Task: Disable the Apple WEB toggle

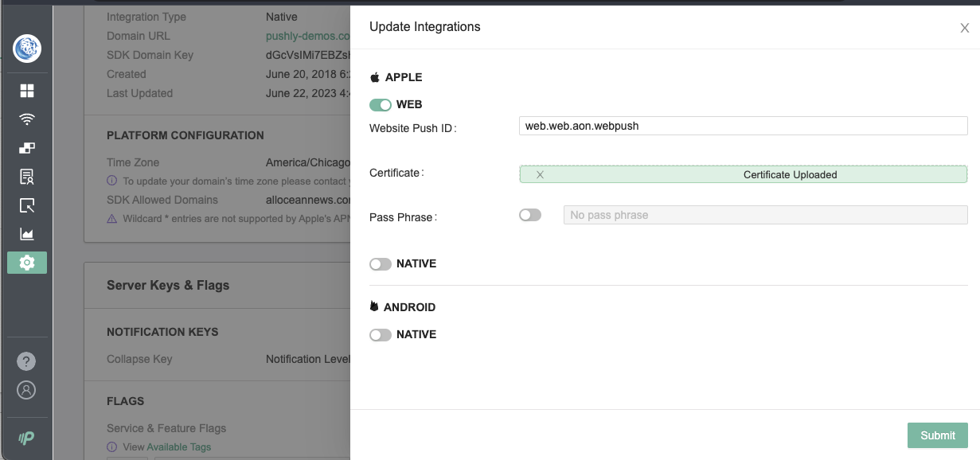Action: pos(381,105)
